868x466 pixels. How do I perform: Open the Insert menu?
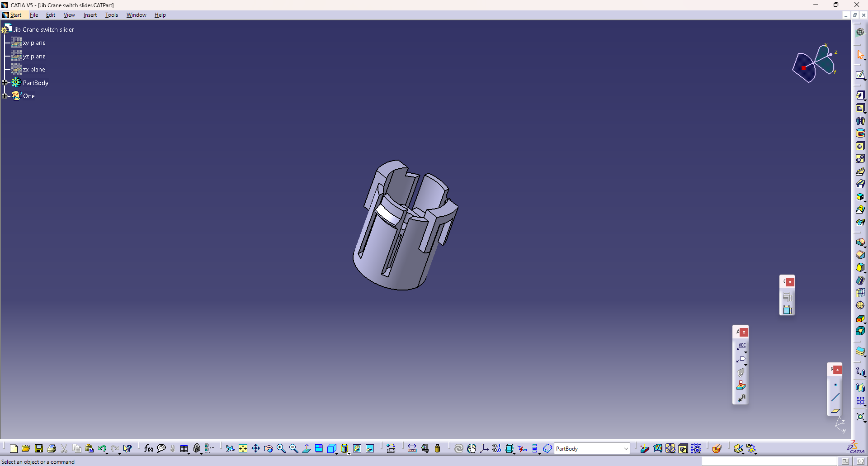90,15
